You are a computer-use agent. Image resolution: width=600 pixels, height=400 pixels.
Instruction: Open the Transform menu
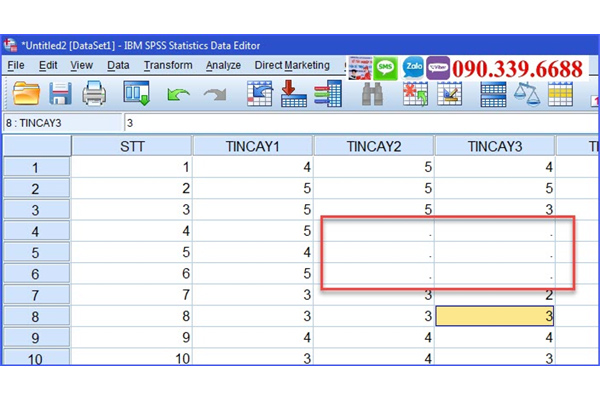pos(168,65)
